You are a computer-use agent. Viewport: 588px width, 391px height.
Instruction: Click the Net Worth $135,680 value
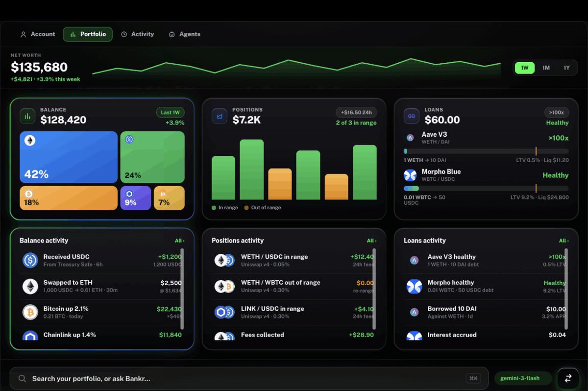[x=39, y=67]
